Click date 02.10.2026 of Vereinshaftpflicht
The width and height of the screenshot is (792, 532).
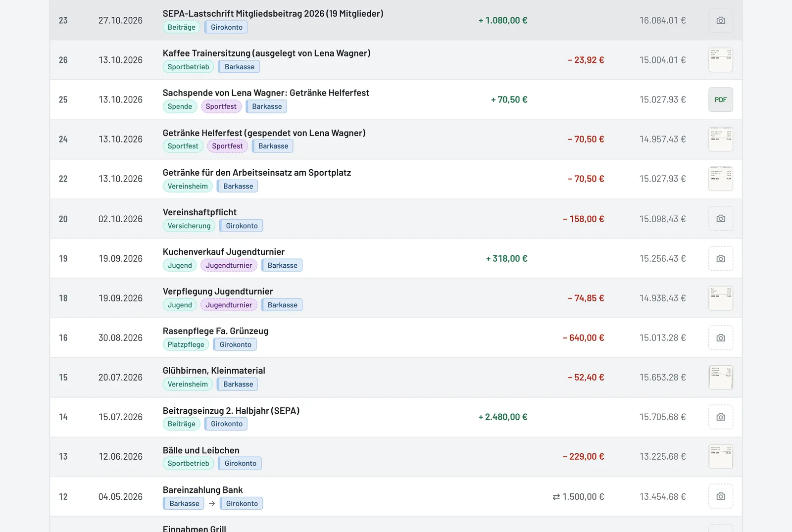pyautogui.click(x=120, y=219)
